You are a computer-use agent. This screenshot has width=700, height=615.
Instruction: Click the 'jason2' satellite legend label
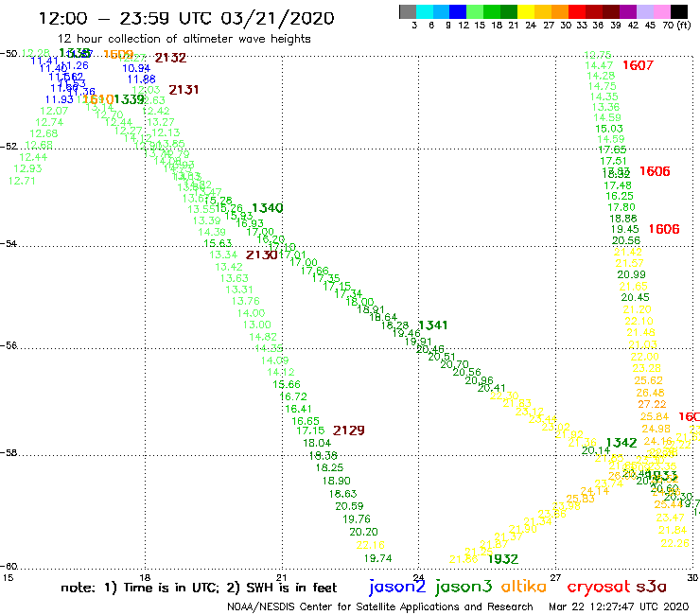(x=397, y=588)
